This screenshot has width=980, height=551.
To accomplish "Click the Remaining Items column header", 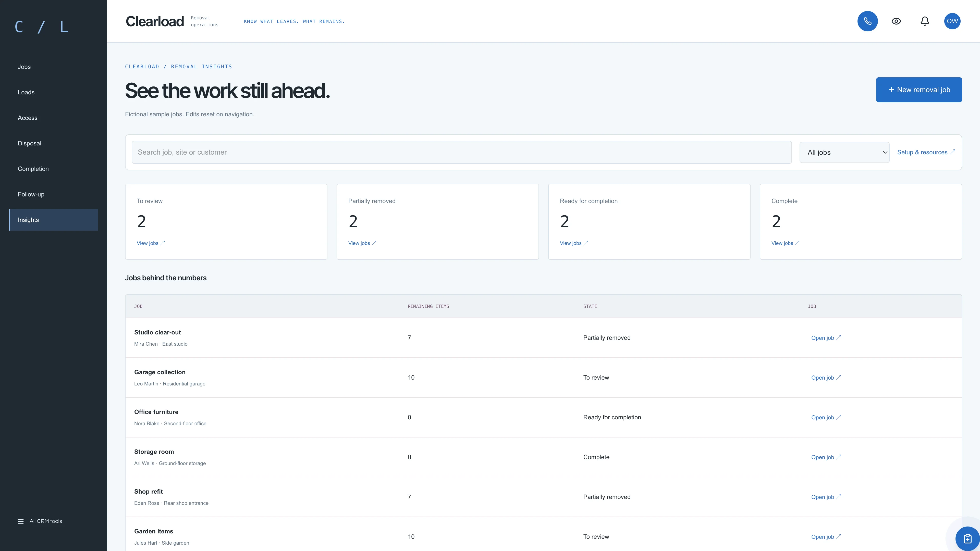I will pyautogui.click(x=428, y=306).
